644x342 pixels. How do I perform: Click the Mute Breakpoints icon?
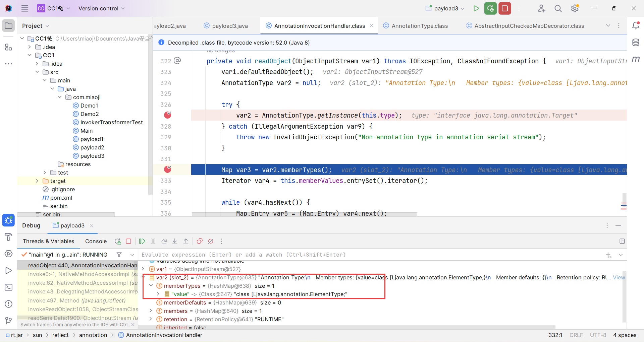point(211,241)
